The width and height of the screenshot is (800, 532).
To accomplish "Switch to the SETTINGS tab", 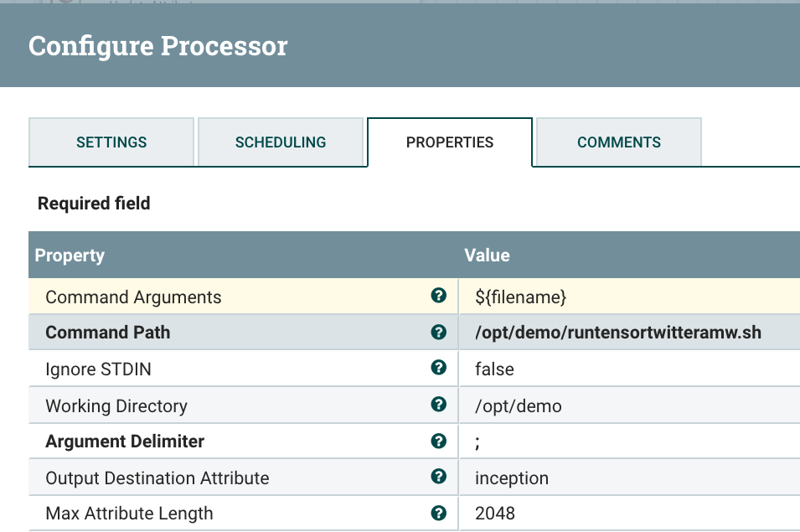I will (111, 142).
